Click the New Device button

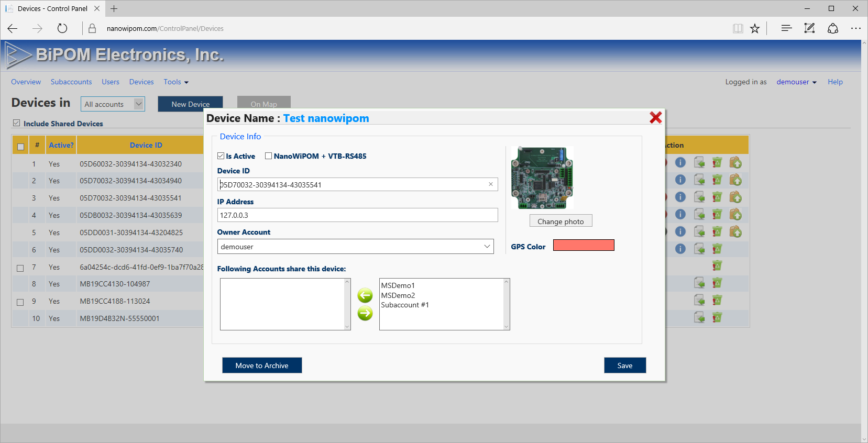pyautogui.click(x=190, y=104)
